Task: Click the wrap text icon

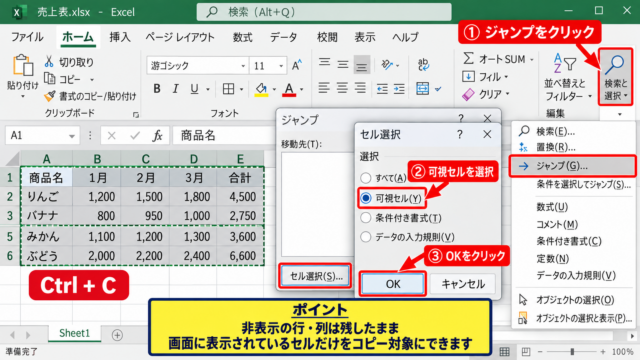Action: 423,64
